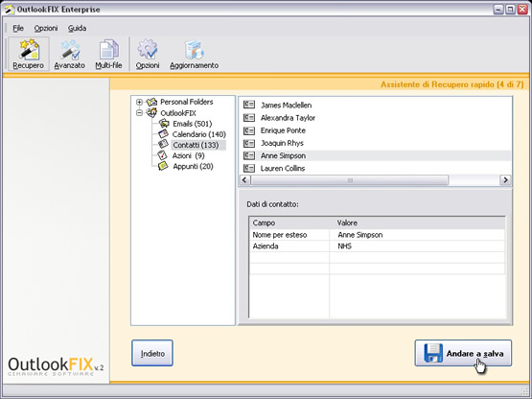532x399 pixels.
Task: Click the contact card icon for James Maclellen
Action: [249, 105]
